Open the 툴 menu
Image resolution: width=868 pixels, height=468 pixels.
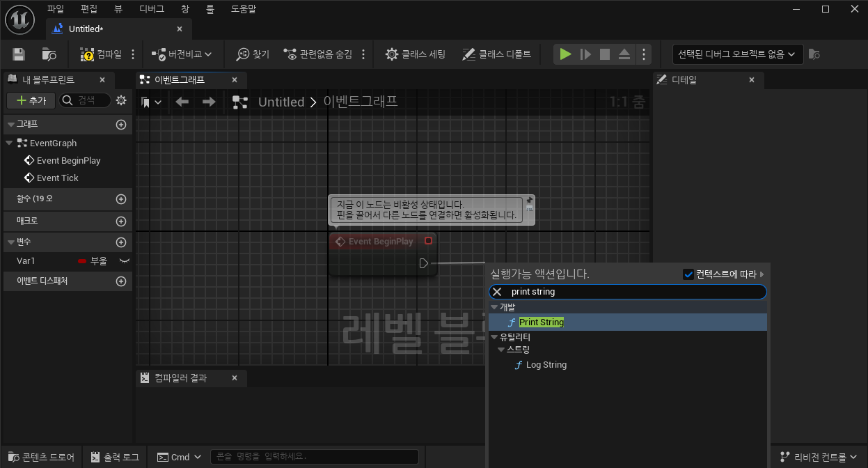pyautogui.click(x=210, y=9)
